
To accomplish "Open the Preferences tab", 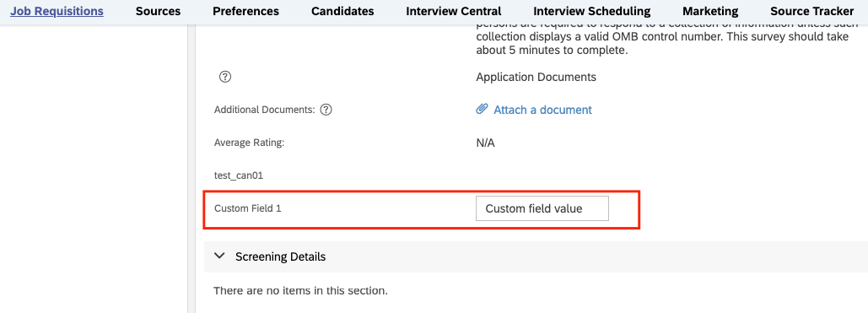I will 245,11.
